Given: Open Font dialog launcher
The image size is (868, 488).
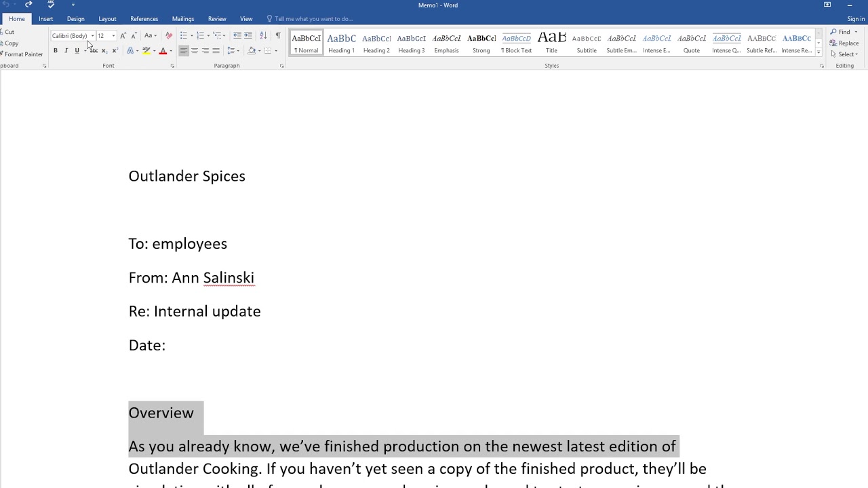Looking at the screenshot, I should [x=172, y=66].
